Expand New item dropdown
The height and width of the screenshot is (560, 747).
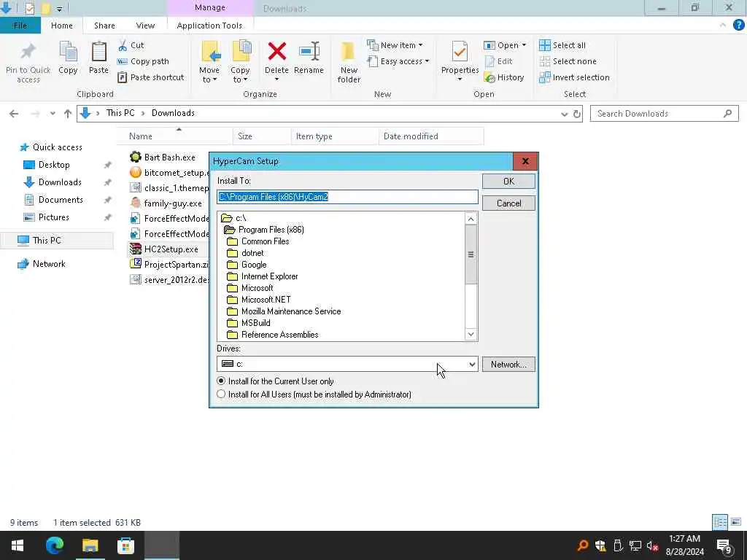[420, 45]
